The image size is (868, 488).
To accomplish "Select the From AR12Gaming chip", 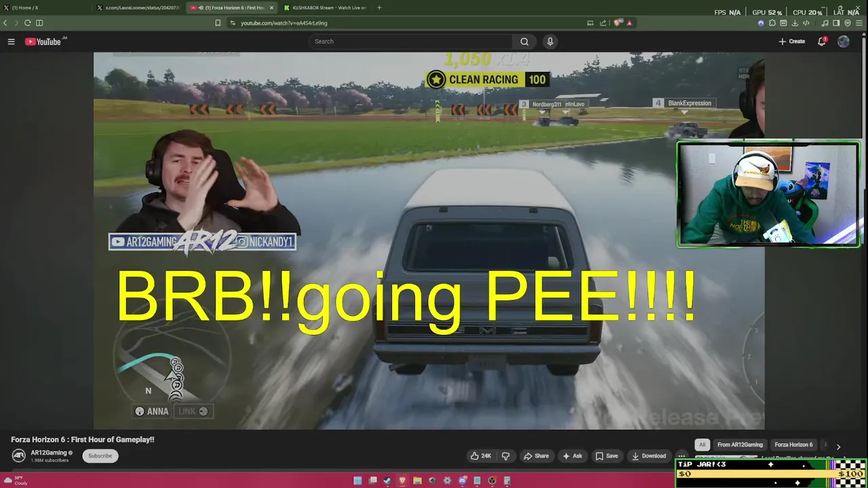I will pyautogui.click(x=740, y=445).
